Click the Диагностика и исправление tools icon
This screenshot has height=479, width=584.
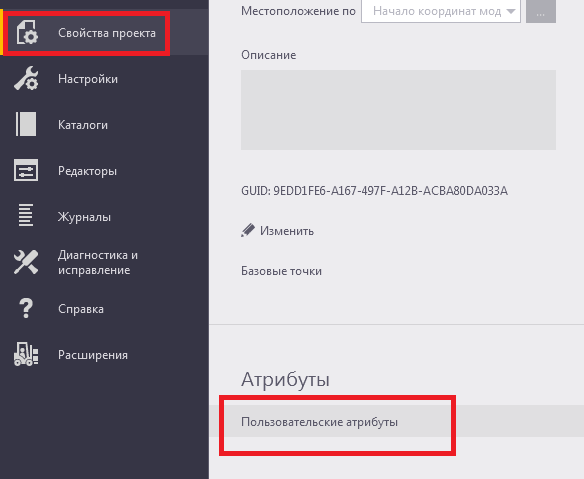click(x=26, y=262)
